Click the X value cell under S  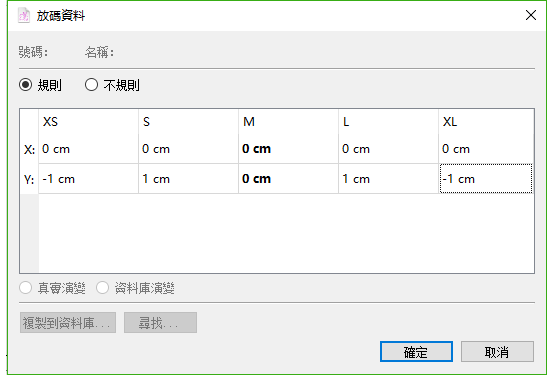tap(188, 149)
